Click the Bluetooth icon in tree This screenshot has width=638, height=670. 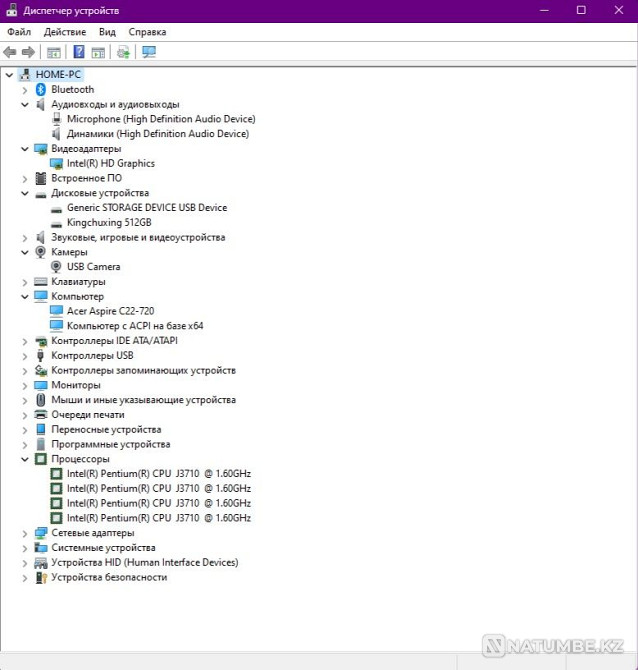[x=41, y=89]
